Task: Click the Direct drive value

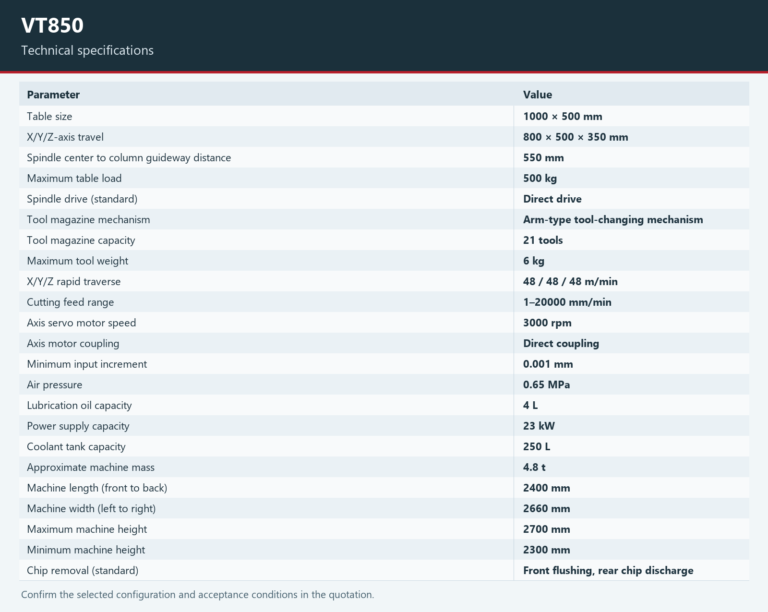Action: pos(552,199)
